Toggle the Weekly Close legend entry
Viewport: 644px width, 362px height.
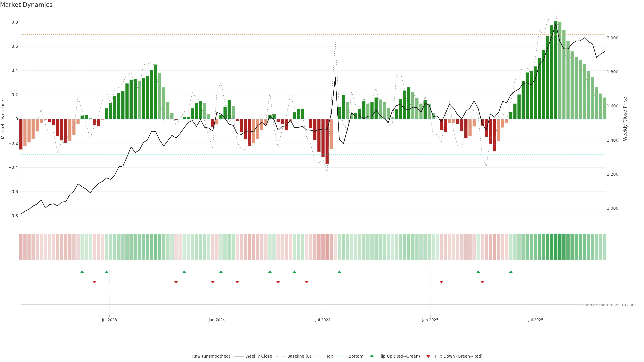pos(258,356)
